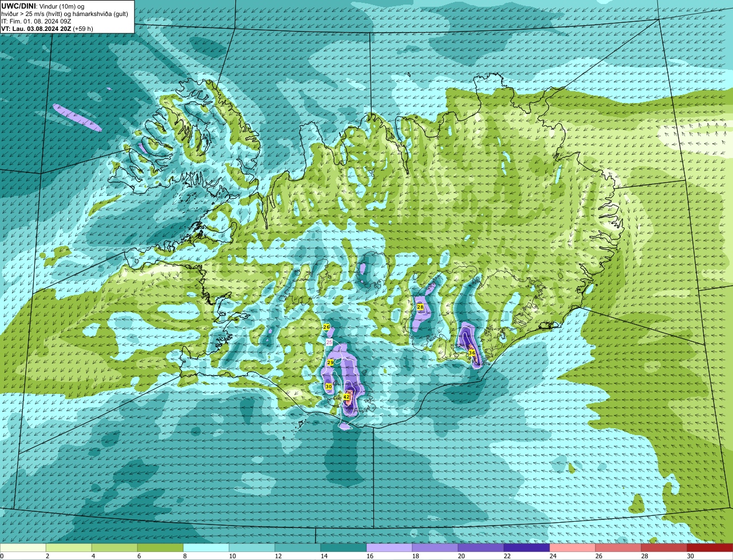Click the legend tick number 12
This screenshot has width=733, height=560.
[x=278, y=556]
